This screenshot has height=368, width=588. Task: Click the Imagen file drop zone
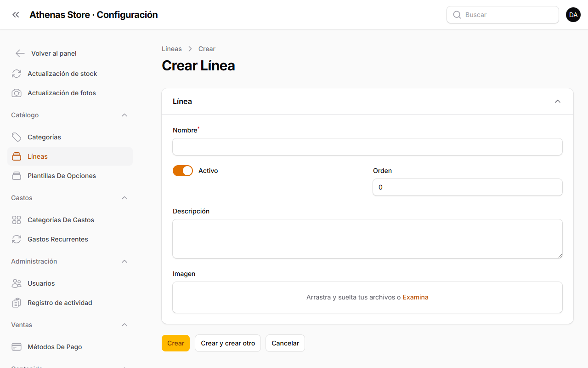pos(367,297)
